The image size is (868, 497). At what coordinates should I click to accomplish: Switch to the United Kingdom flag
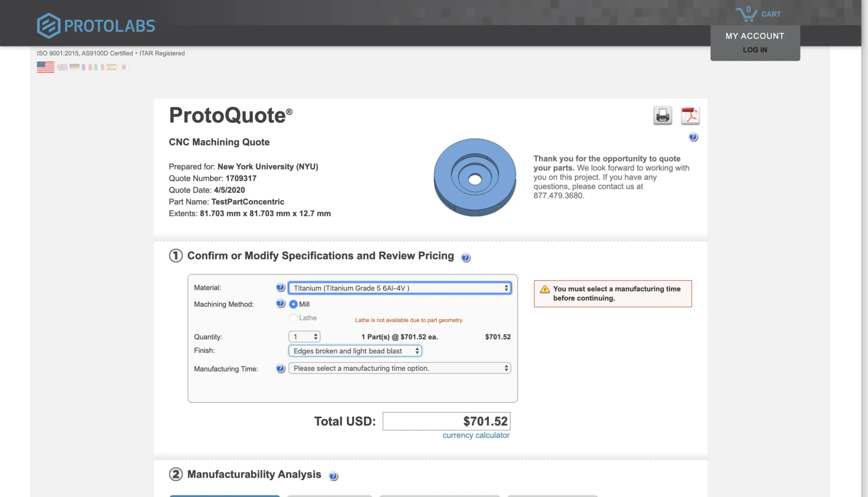pos(62,67)
